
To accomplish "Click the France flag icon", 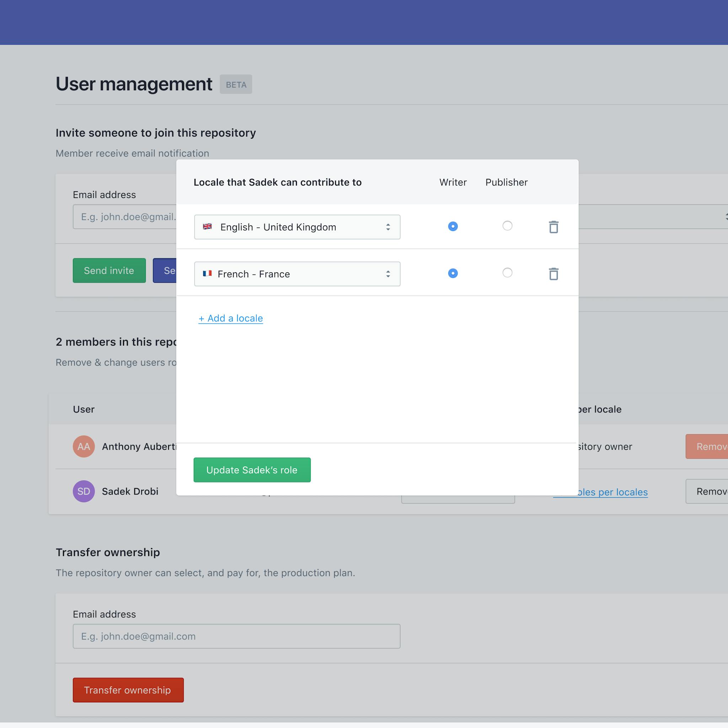I will pos(207,274).
